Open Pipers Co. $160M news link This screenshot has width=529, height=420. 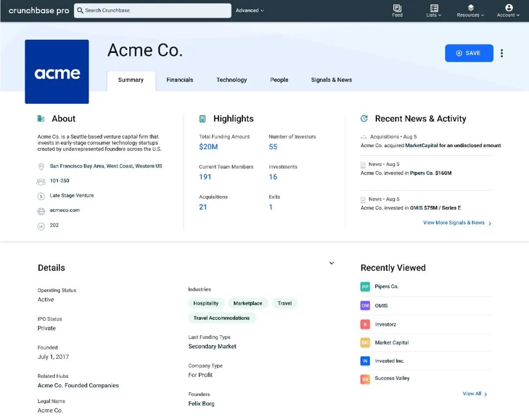coord(431,173)
